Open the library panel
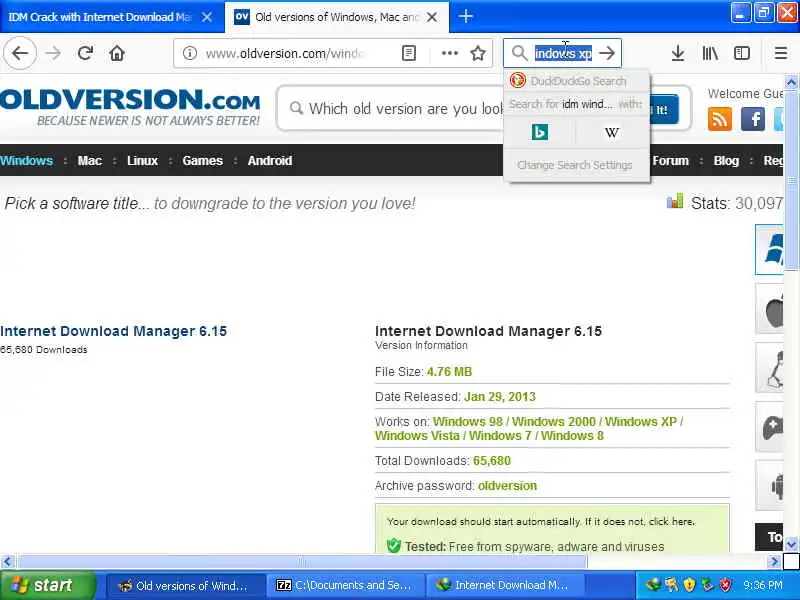The image size is (800, 600). coord(710,53)
